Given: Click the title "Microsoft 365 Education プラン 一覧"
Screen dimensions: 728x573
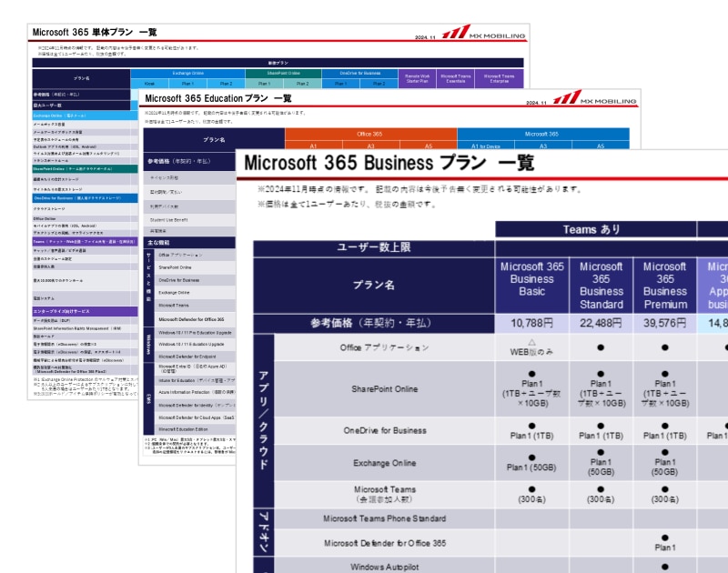Looking at the screenshot, I should tap(218, 98).
